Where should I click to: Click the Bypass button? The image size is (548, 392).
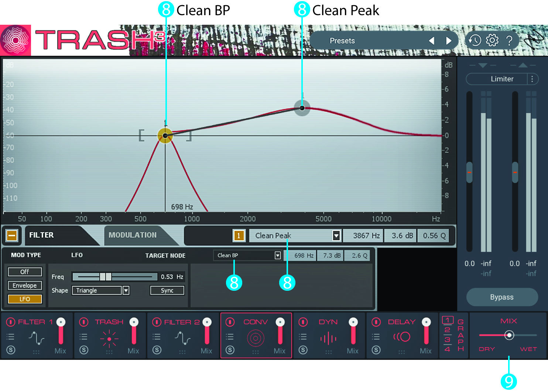click(x=501, y=297)
